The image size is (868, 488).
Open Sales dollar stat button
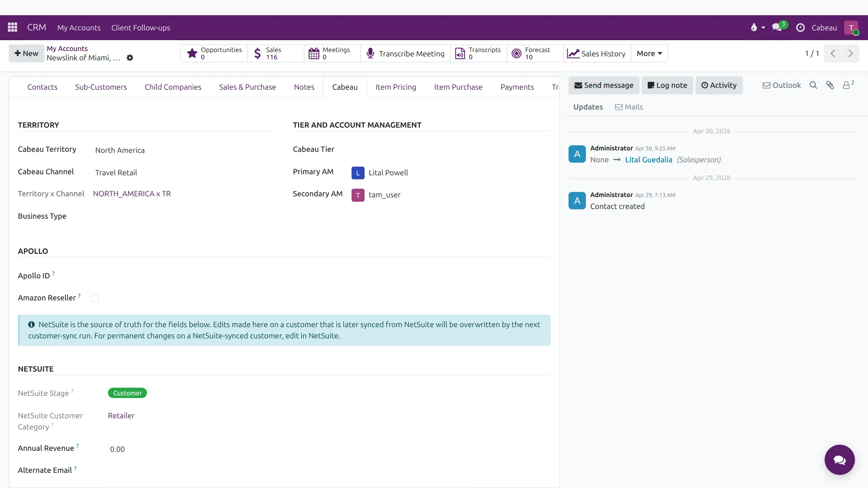point(276,53)
